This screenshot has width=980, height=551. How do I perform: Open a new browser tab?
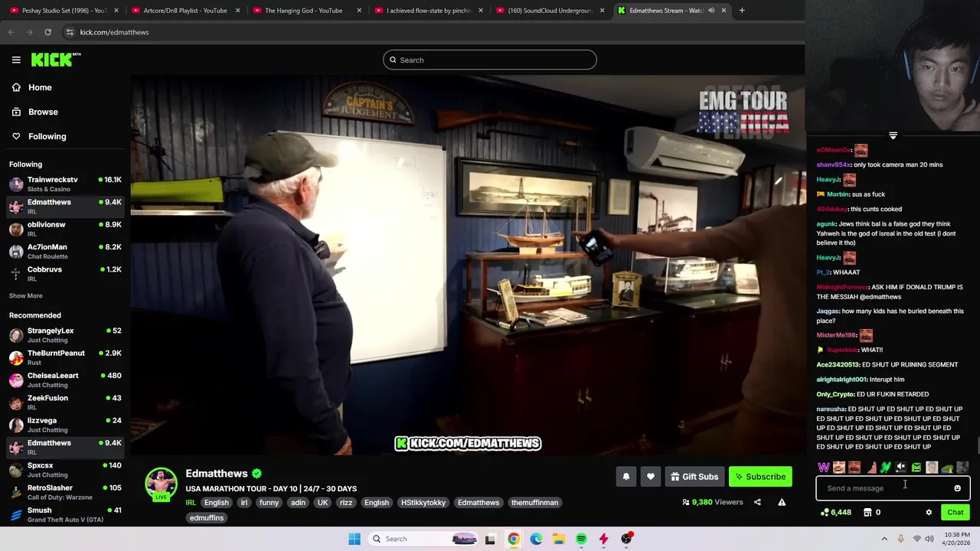(x=742, y=10)
